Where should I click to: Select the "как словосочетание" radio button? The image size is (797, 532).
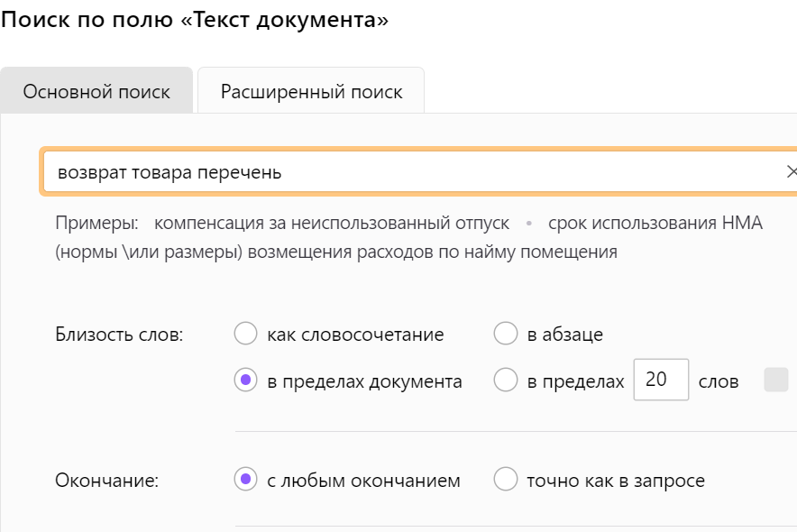click(246, 335)
